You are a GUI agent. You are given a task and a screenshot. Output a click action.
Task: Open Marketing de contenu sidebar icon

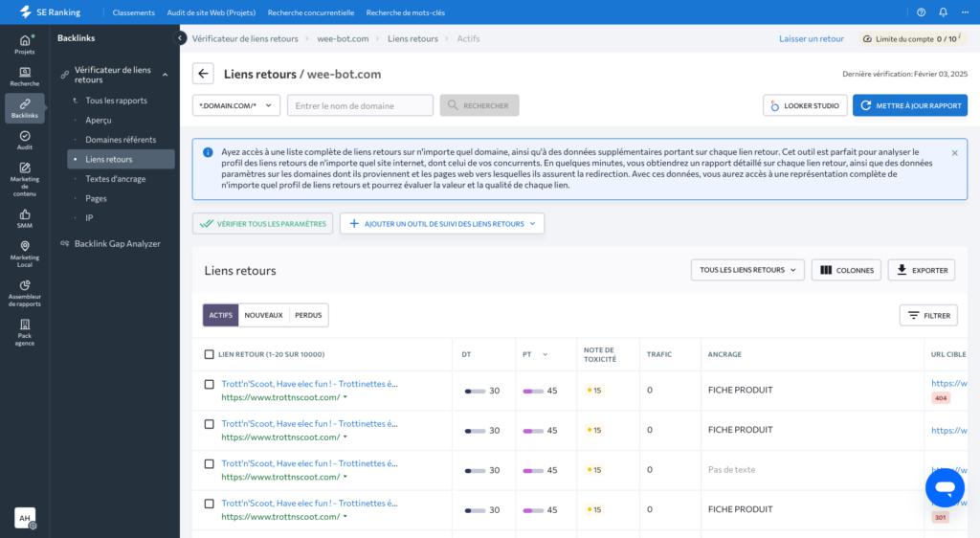pos(24,179)
